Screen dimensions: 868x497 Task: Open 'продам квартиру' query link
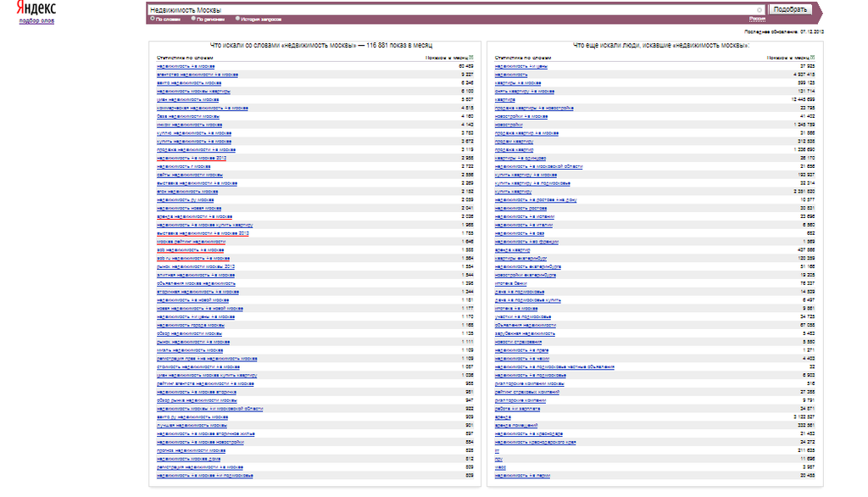pos(514,142)
